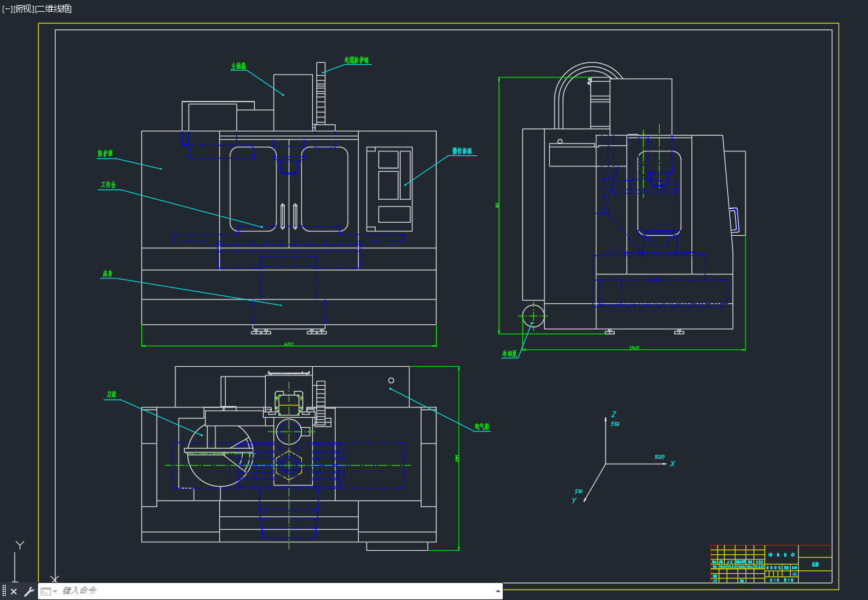Select the 510 travel value text

[579, 491]
